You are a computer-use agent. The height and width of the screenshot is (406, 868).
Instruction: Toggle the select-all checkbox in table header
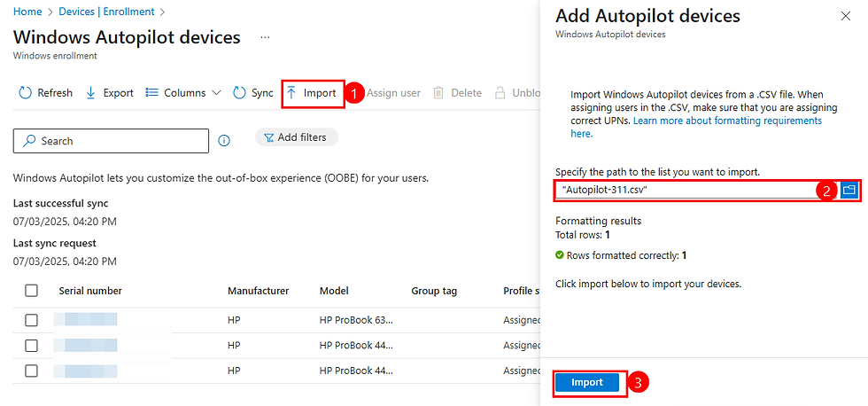tap(32, 290)
